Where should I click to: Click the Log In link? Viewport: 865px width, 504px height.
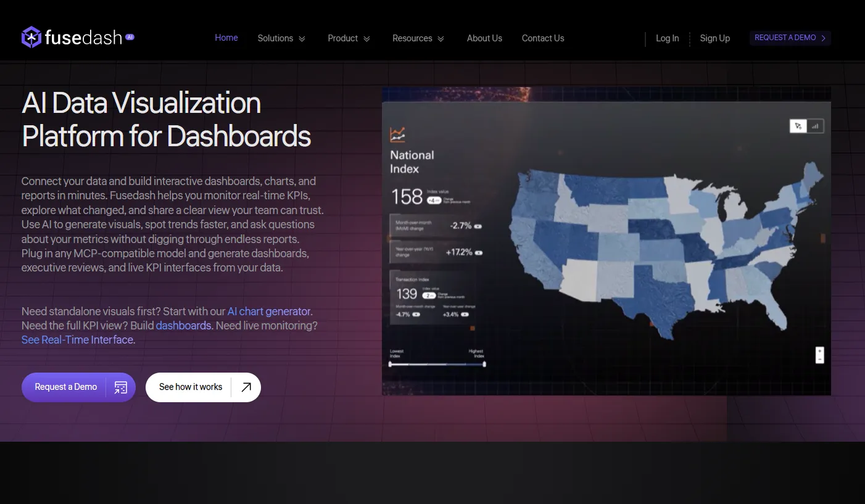click(x=667, y=38)
